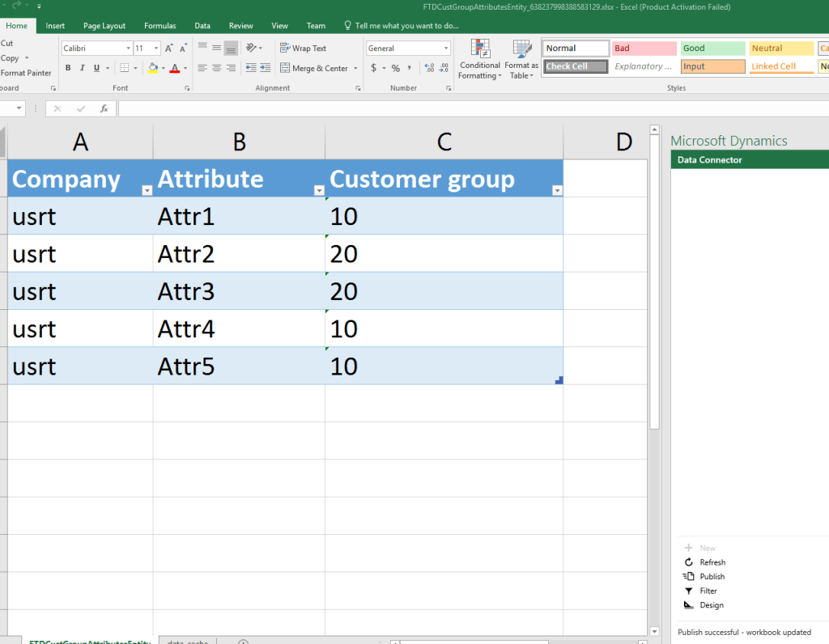Toggle italic formatting
Image resolution: width=829 pixels, height=644 pixels.
[83, 69]
